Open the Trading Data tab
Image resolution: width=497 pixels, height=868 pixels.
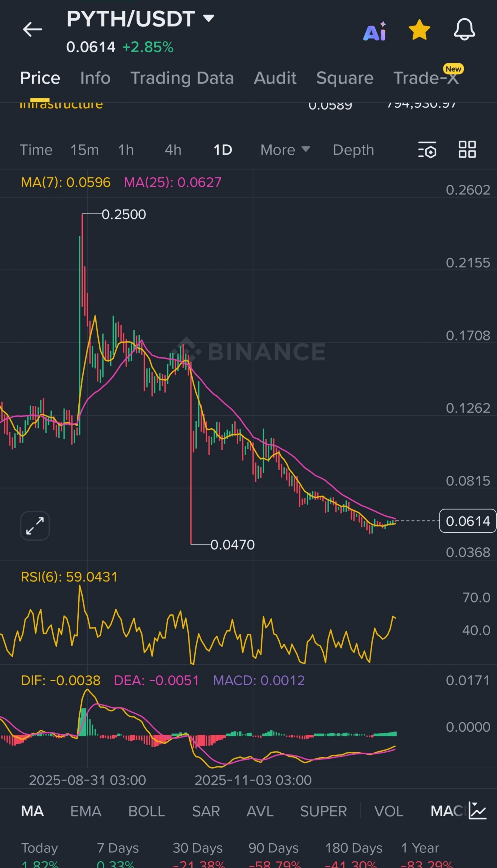pos(182,78)
